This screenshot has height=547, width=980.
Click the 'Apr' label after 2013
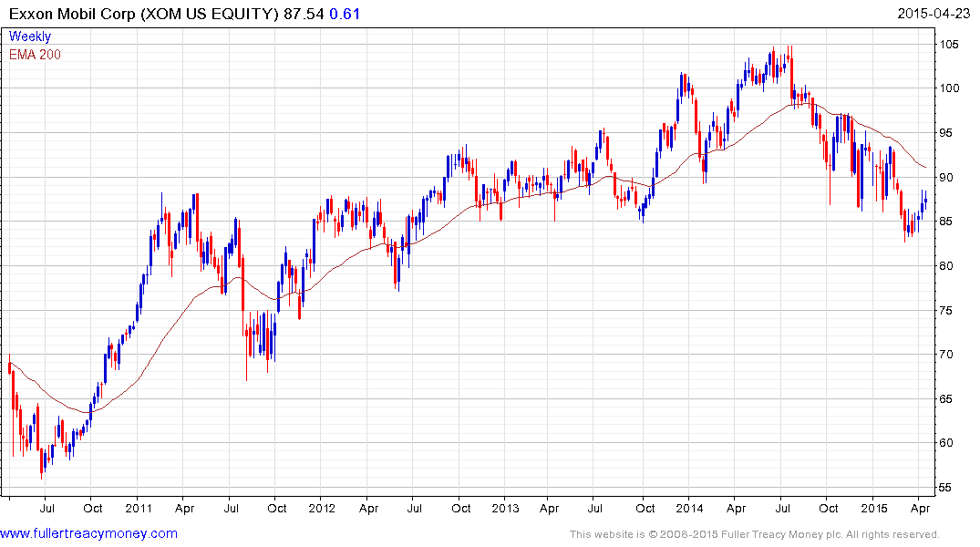(550, 509)
